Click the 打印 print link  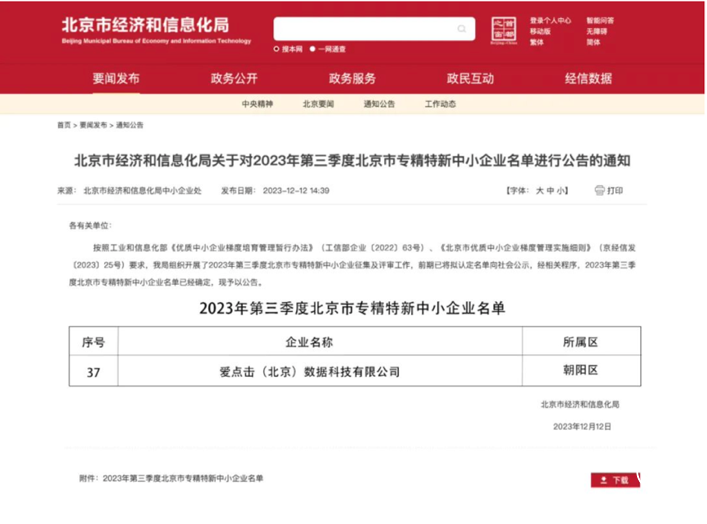[x=615, y=191]
